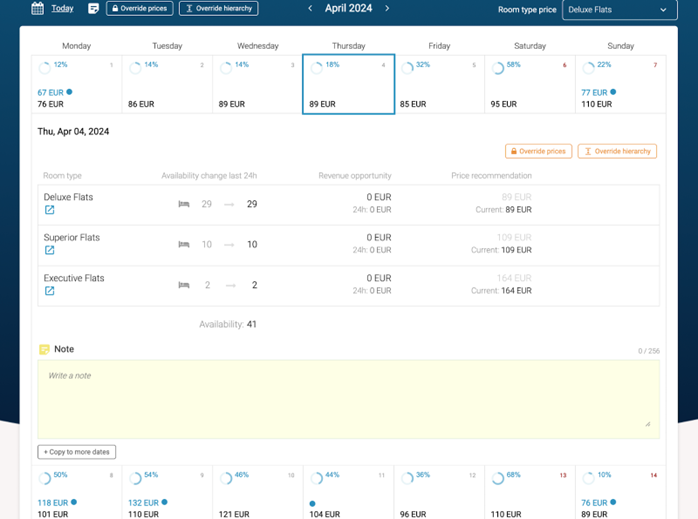Go to the next month arrow
Image resolution: width=698 pixels, height=519 pixels.
[x=387, y=8]
